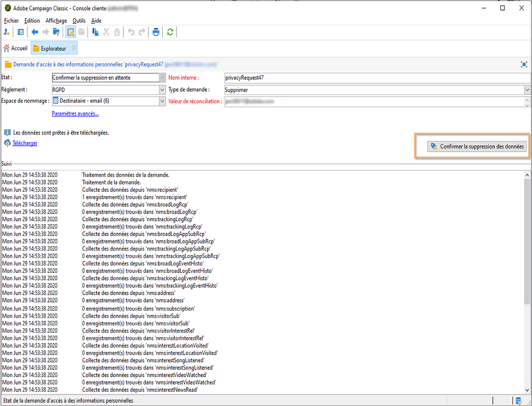Viewport: 532px width, 406px height.
Task: Open the Affichage menu
Action: click(x=56, y=21)
